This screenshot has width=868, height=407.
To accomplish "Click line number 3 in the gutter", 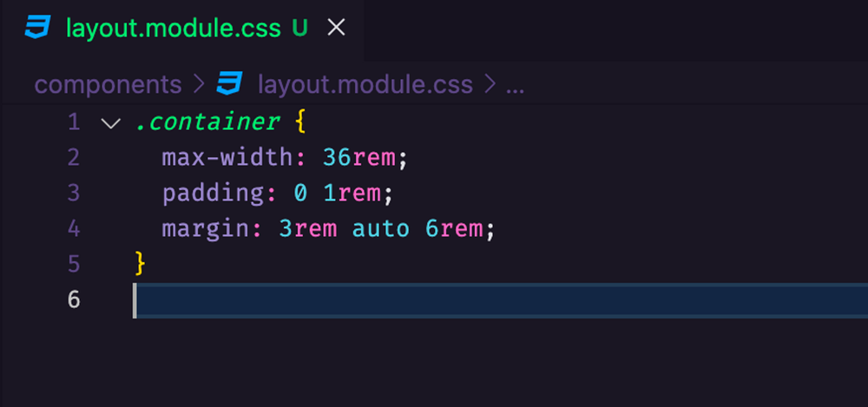I will 73,193.
